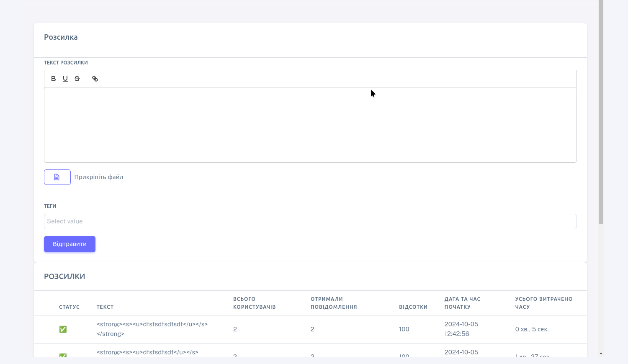Viewport: 628px width, 364px height.
Task: Click the attach file document icon button
Action: (x=57, y=177)
